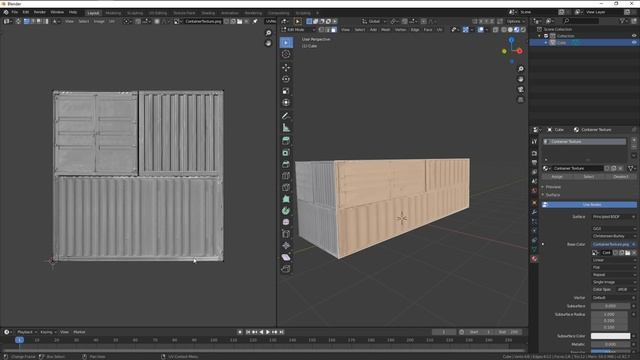Select the Rip Region tool

286,269
